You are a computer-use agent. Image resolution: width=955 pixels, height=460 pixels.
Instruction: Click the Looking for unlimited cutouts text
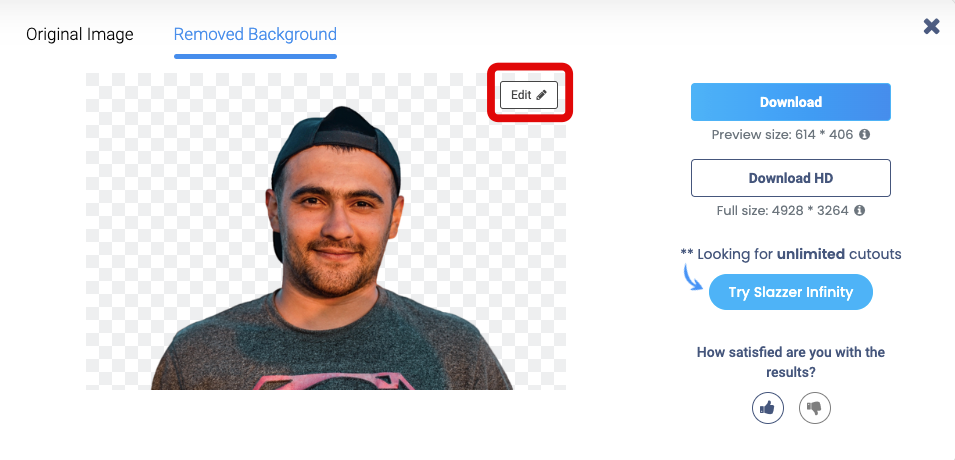[791, 254]
